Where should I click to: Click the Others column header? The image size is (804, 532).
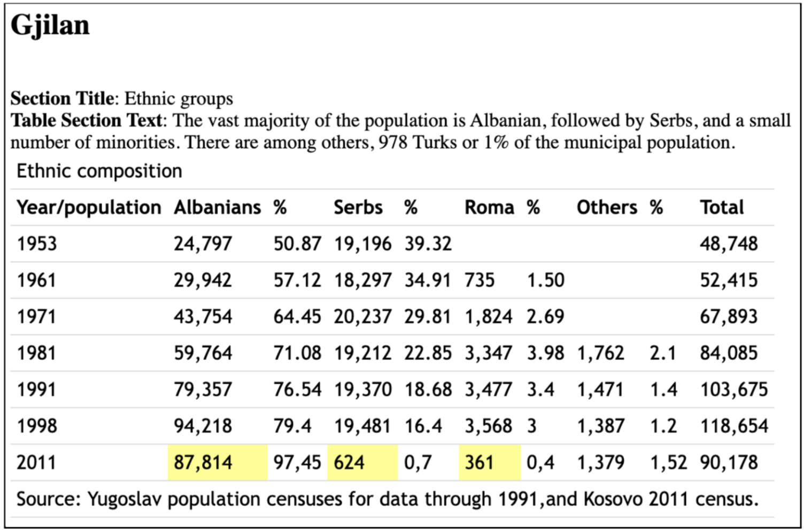pyautogui.click(x=607, y=207)
